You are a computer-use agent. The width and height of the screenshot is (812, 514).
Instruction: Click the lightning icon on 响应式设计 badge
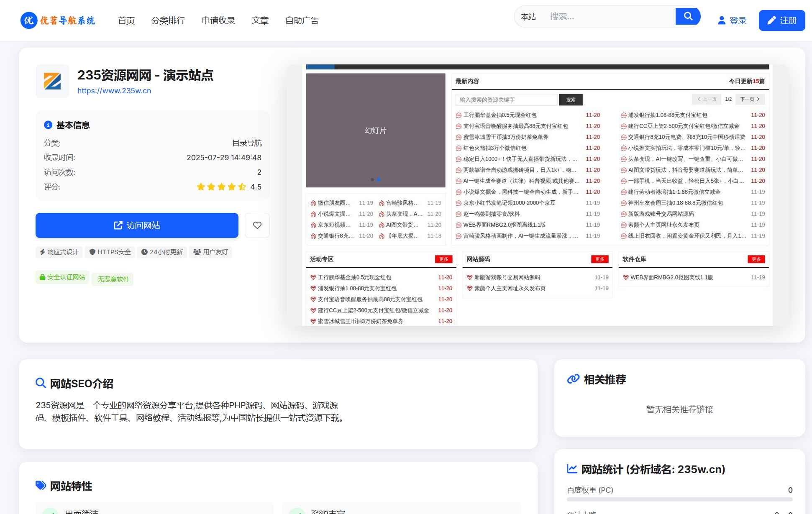pos(42,252)
